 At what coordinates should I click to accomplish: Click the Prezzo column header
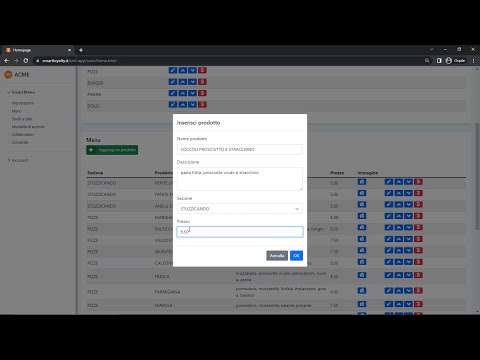[x=337, y=173]
